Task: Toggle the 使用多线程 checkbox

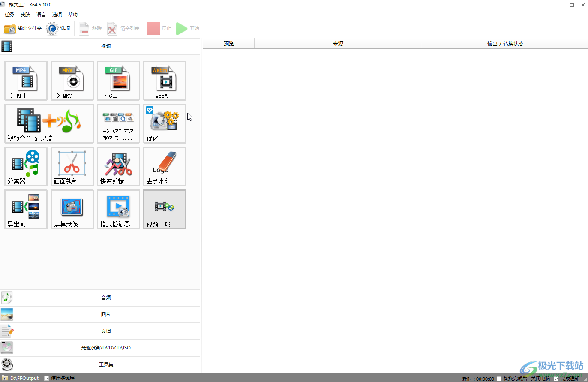Action: pos(47,378)
